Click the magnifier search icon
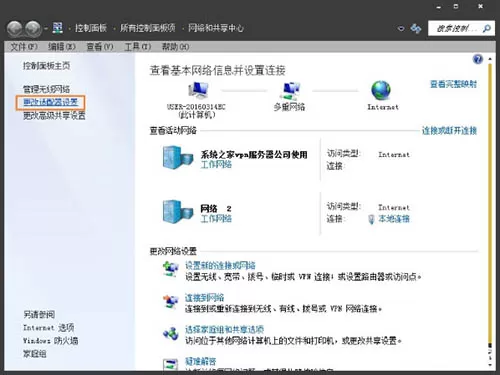Screen dimensions: 500x375 pos(487,29)
